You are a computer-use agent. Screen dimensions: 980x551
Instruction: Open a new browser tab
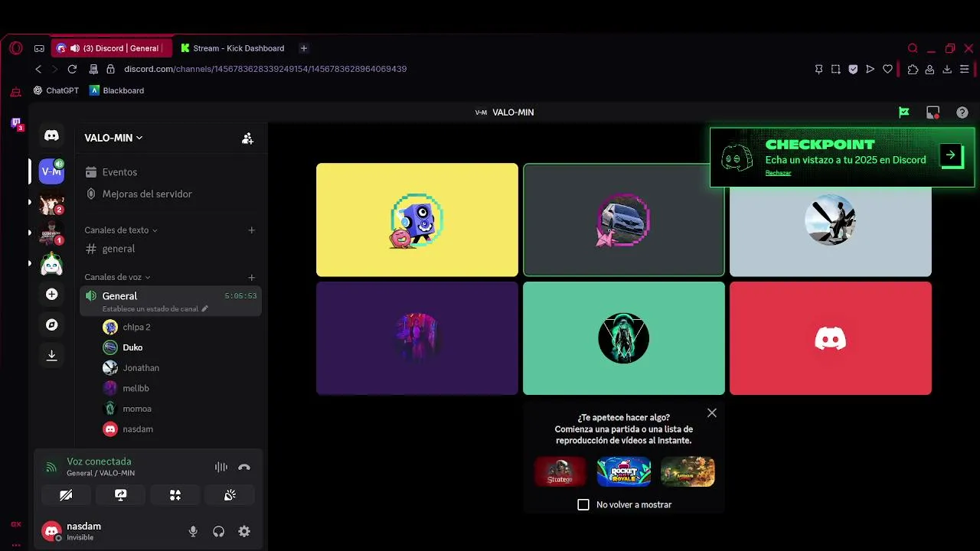tap(303, 48)
